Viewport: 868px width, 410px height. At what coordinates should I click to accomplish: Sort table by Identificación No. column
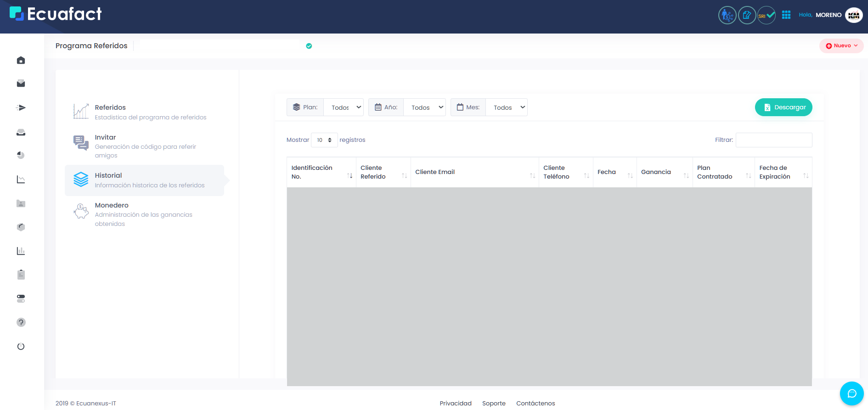[321, 172]
